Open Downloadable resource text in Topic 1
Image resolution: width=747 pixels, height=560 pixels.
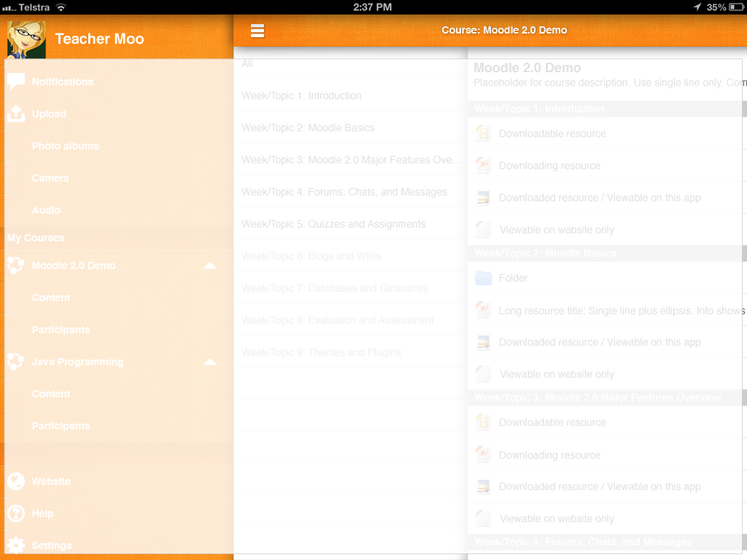coord(553,134)
